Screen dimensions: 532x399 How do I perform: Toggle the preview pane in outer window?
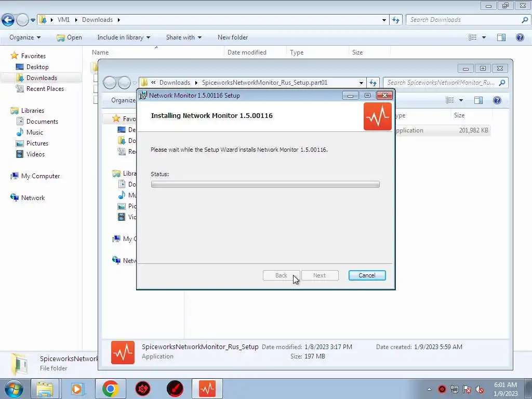pos(501,37)
